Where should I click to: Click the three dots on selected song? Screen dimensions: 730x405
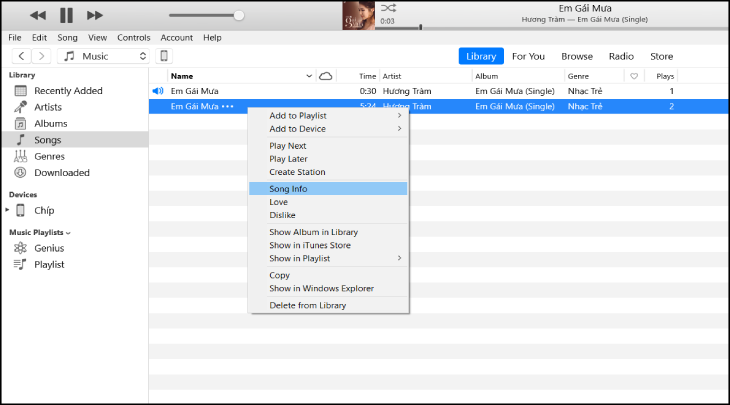(228, 107)
